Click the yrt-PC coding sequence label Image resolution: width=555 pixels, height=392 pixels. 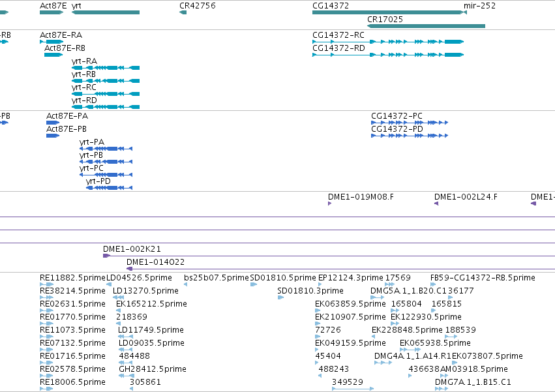pos(92,168)
